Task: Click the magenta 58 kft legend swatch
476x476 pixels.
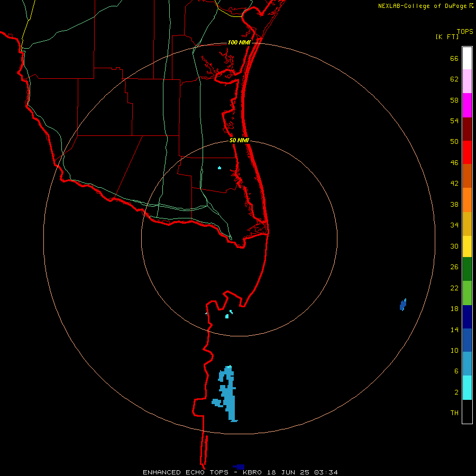Action: coord(467,105)
